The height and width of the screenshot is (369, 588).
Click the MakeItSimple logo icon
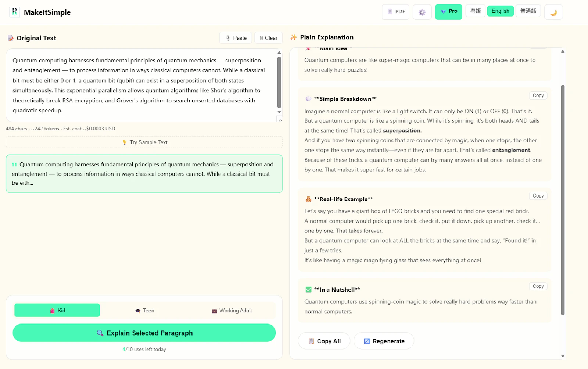pos(14,12)
